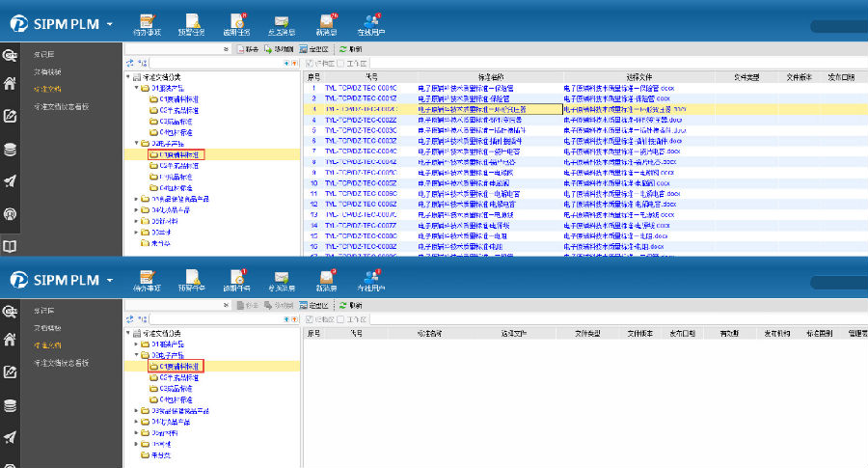The width and height of the screenshot is (868, 468).
Task: Collapse the 01 folder in upper tree
Action: tap(136, 88)
